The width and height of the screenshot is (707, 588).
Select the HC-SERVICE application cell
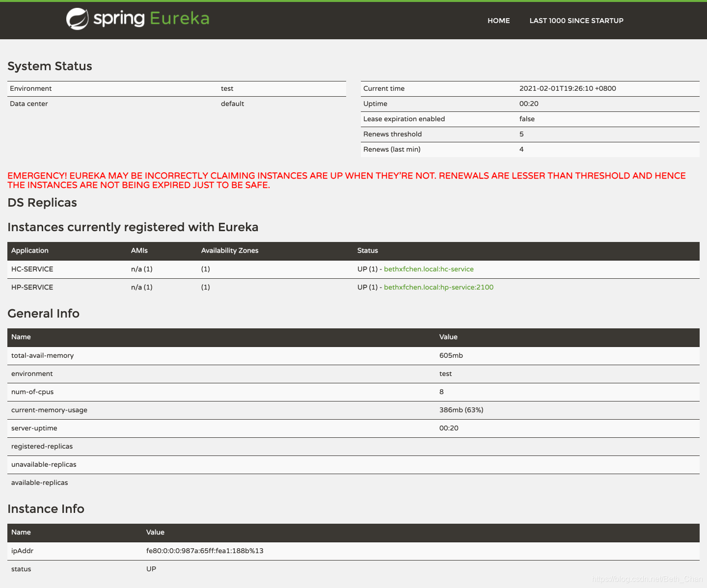pyautogui.click(x=32, y=269)
